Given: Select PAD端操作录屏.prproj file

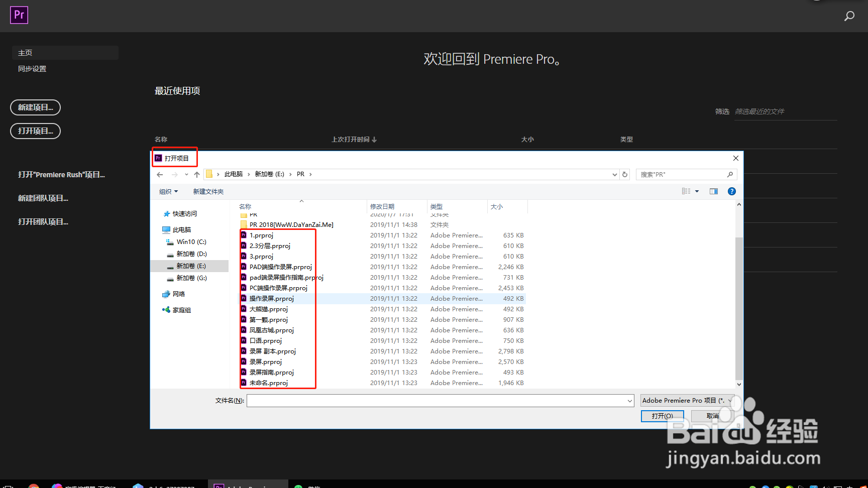Looking at the screenshot, I should click(280, 267).
